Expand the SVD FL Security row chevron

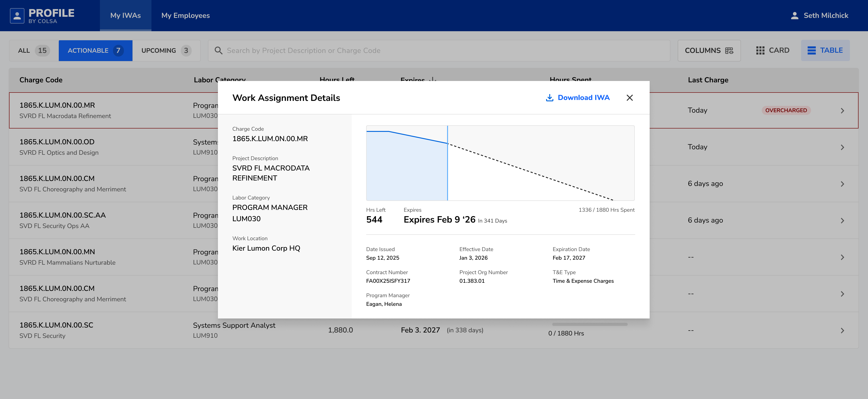tap(842, 330)
